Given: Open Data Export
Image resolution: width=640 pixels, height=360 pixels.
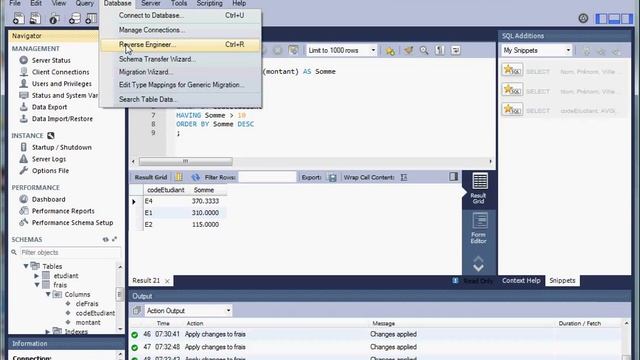Looking at the screenshot, I should click(49, 107).
